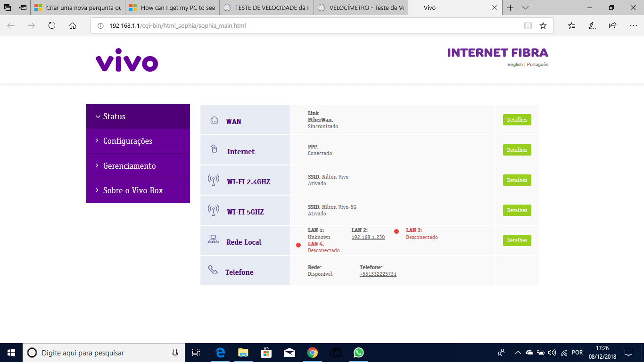Click the WI-FI 2.4GHZ antenna icon

tap(214, 180)
